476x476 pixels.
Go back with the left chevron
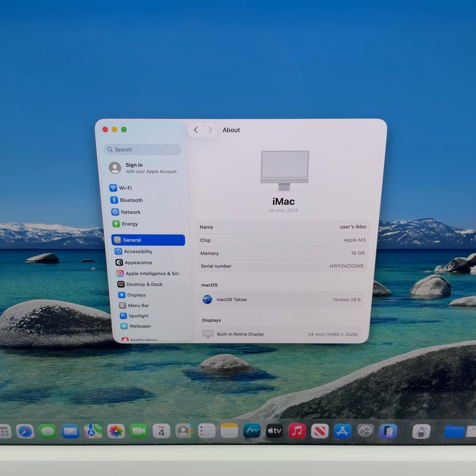(x=196, y=130)
